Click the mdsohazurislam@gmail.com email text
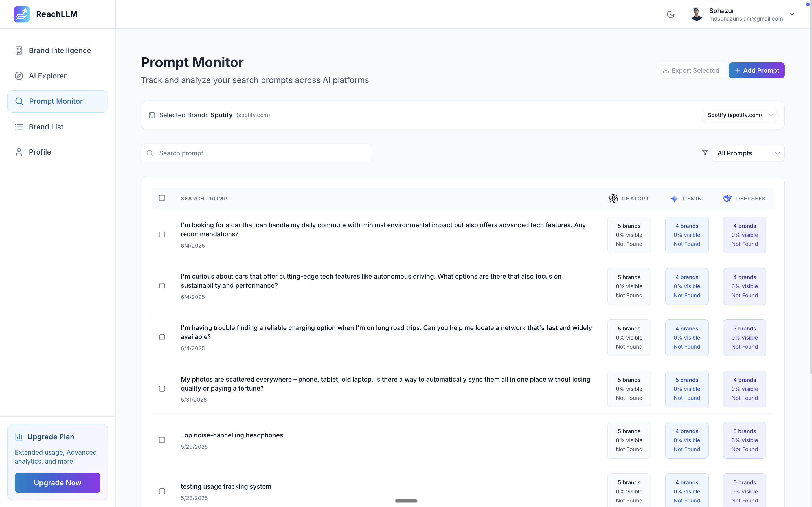Image resolution: width=812 pixels, height=507 pixels. click(x=746, y=19)
